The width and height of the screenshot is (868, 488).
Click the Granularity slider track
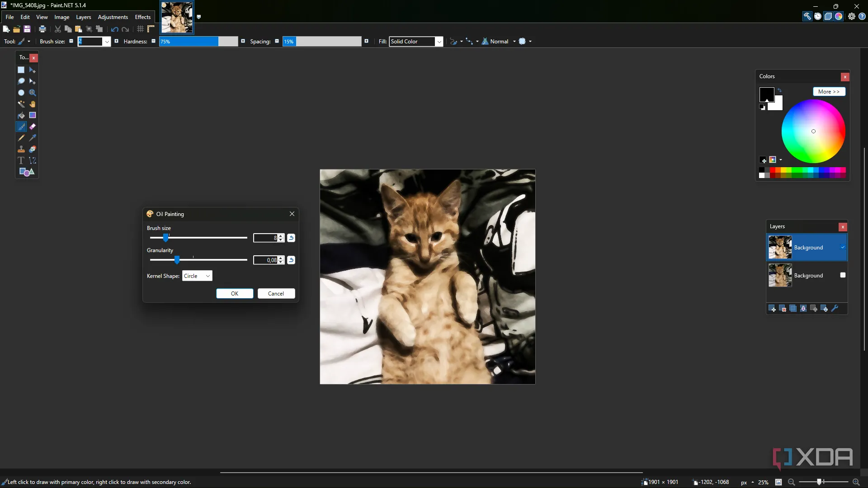pos(198,260)
